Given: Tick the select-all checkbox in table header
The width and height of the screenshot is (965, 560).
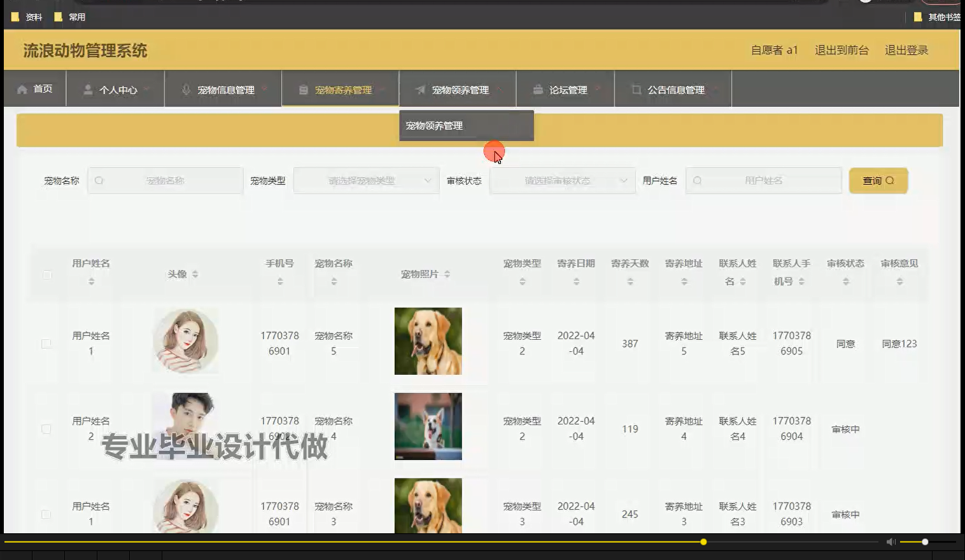Looking at the screenshot, I should [x=46, y=274].
